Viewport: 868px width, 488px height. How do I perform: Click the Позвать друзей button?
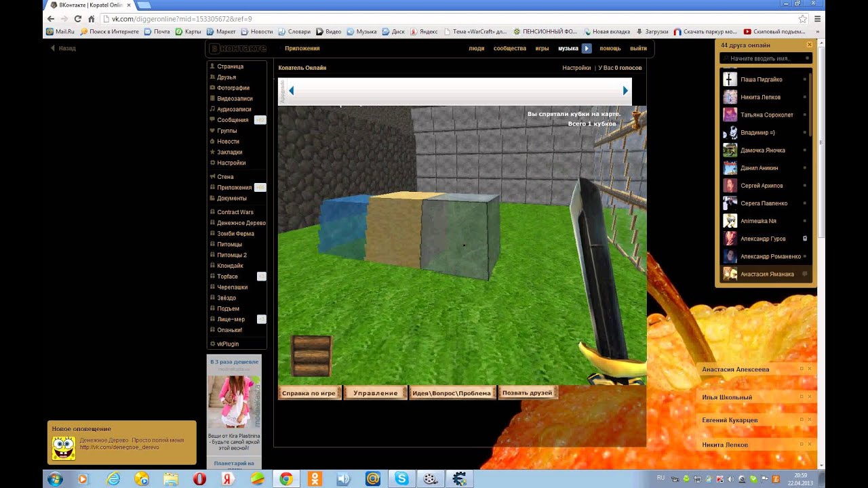[x=527, y=392]
